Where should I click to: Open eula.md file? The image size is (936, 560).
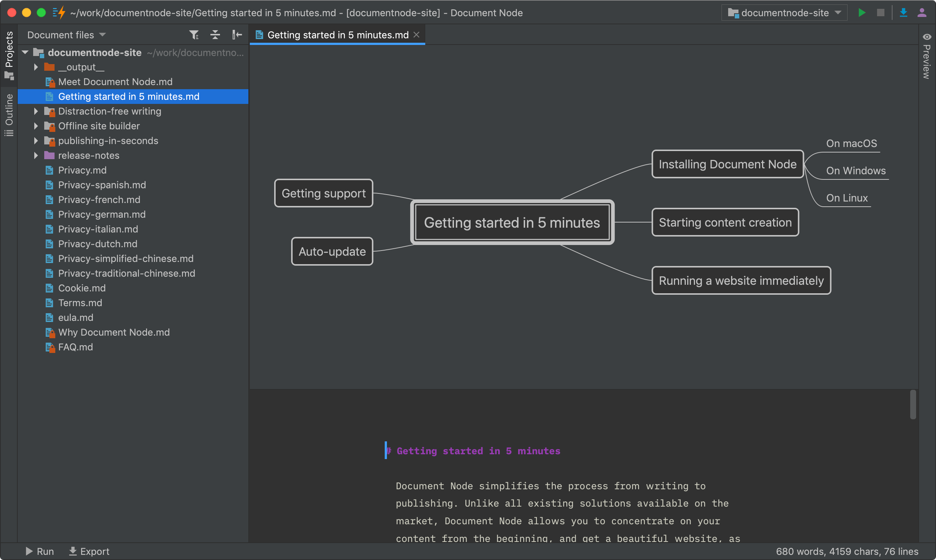(x=76, y=317)
